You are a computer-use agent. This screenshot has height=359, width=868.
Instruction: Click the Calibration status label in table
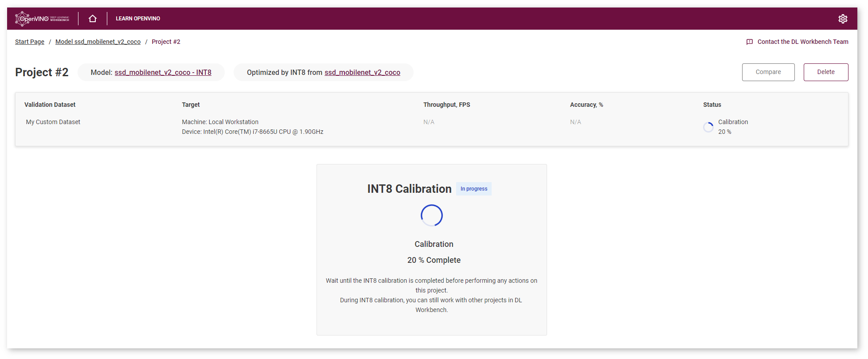[733, 122]
